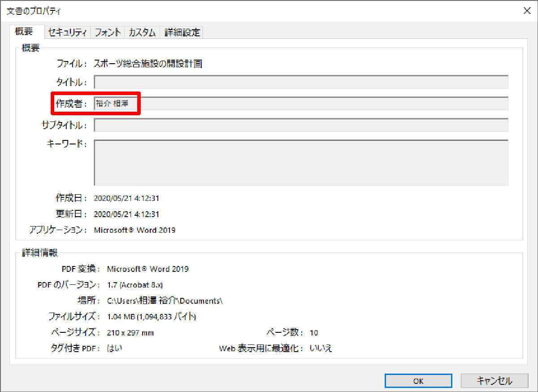Close the 文書のプロパティ dialog
This screenshot has width=538, height=392.
[527, 11]
